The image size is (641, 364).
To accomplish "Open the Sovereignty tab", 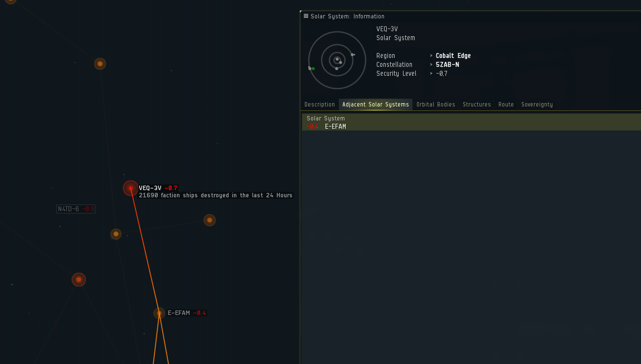I will pos(537,104).
